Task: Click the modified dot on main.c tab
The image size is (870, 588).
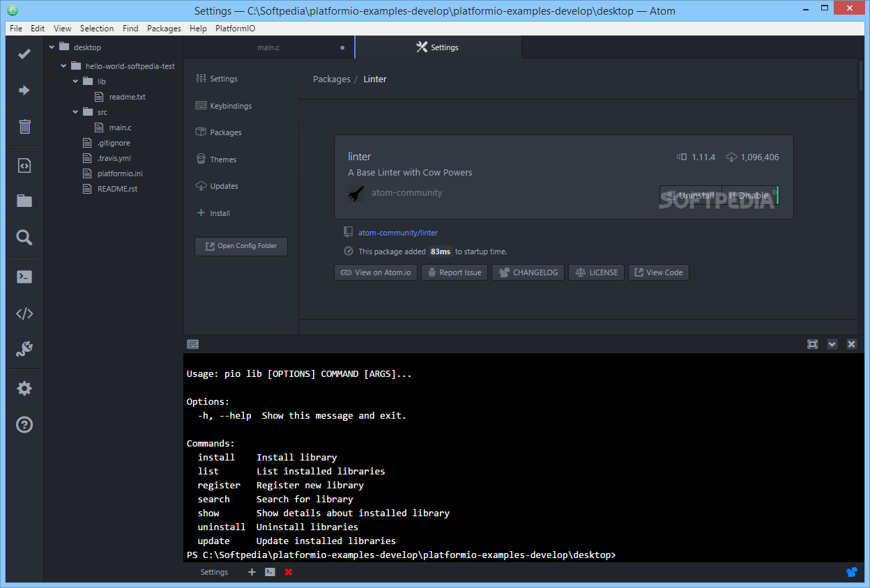Action: click(342, 47)
